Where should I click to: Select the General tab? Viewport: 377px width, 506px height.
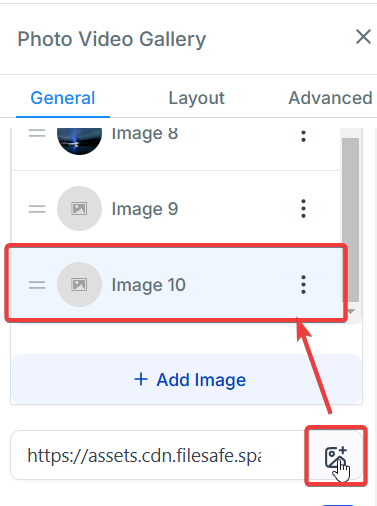63,98
